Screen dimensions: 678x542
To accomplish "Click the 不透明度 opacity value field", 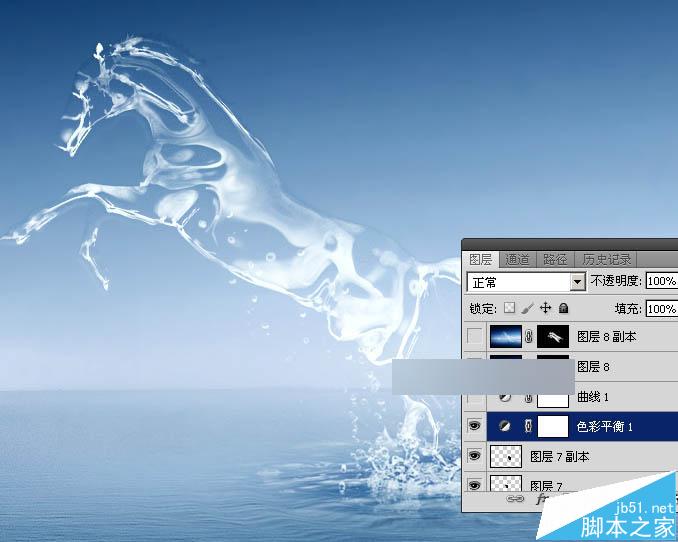I will tap(662, 281).
